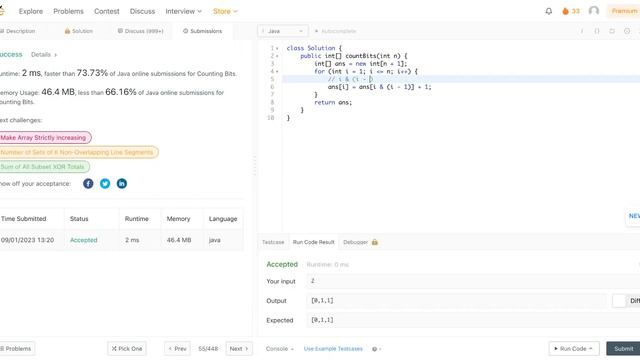Viewport: 640px width, 360px height.
Task: Share acceptance on LinkedIn
Action: coord(122,184)
